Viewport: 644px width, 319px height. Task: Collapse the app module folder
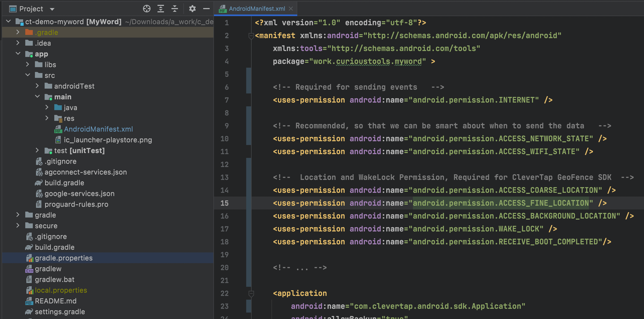(18, 53)
